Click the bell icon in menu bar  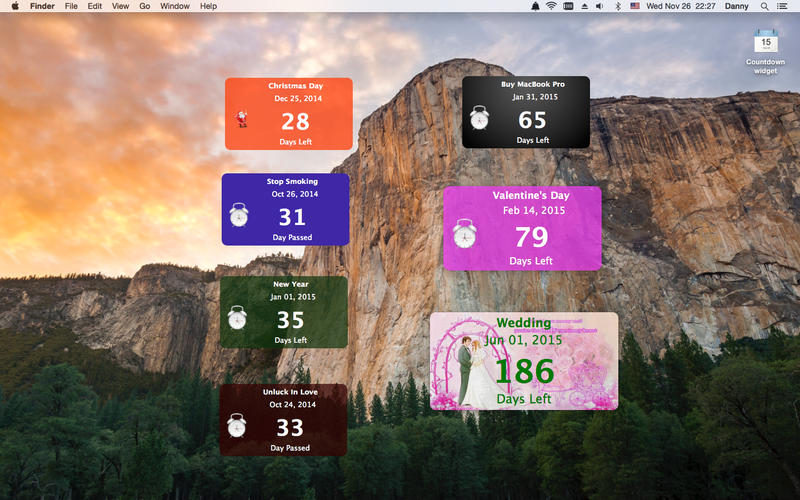tap(534, 6)
